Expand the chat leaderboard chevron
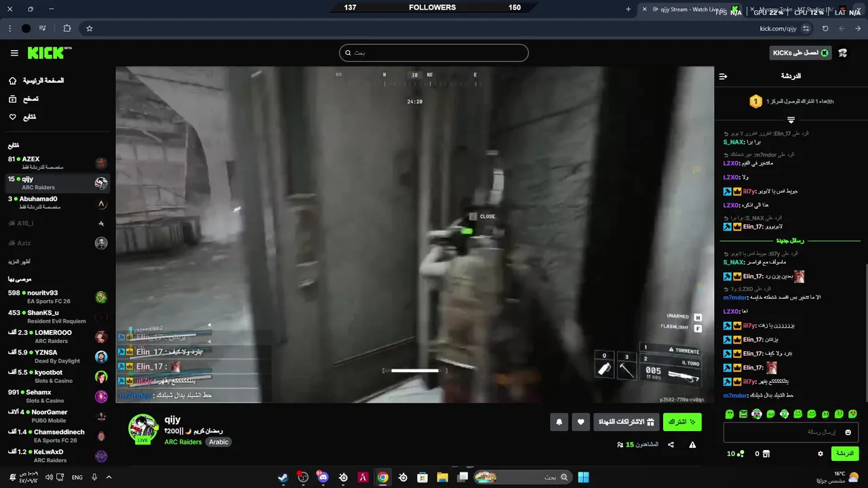Image resolution: width=868 pixels, height=488 pixels. [x=791, y=120]
